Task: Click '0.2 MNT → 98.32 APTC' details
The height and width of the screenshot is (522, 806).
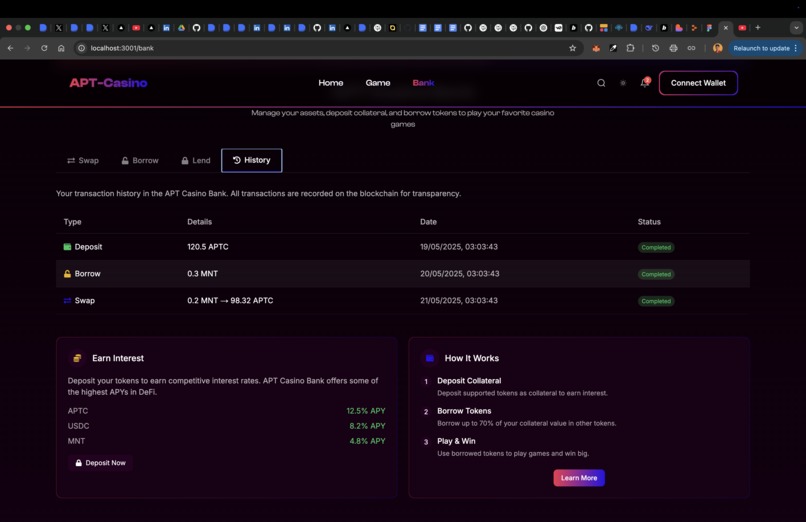Action: pos(230,301)
